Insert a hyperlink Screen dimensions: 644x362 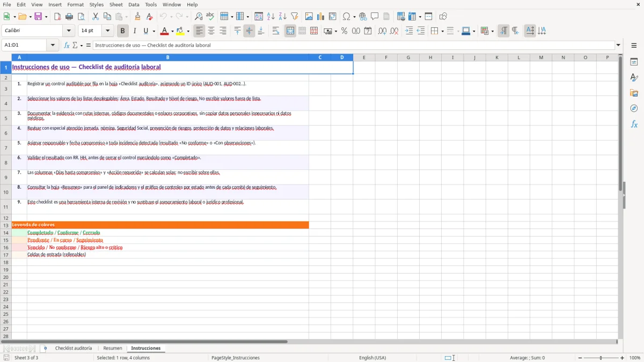tap(363, 17)
